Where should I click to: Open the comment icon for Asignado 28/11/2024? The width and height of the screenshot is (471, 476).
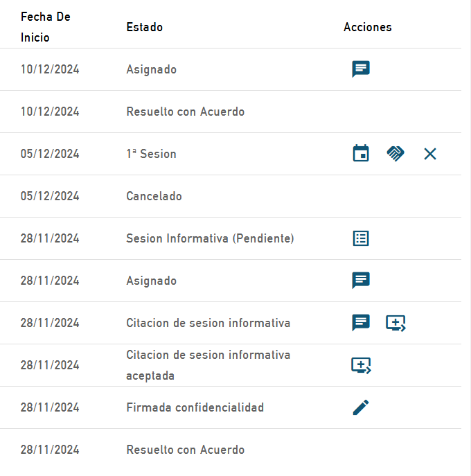[x=361, y=281]
